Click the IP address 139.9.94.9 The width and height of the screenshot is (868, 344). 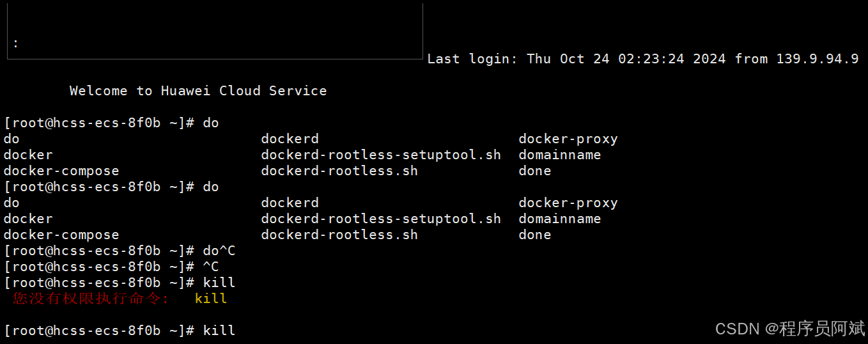pyautogui.click(x=817, y=59)
